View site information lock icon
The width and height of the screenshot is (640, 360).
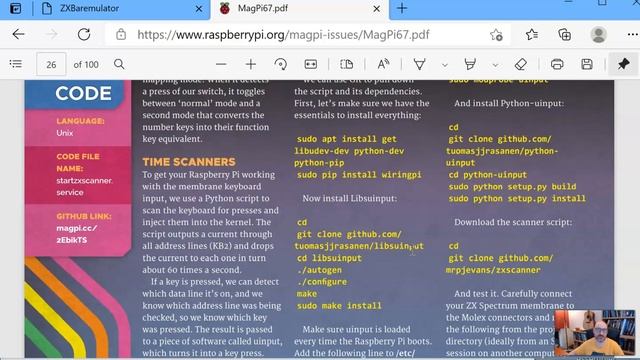pos(121,35)
